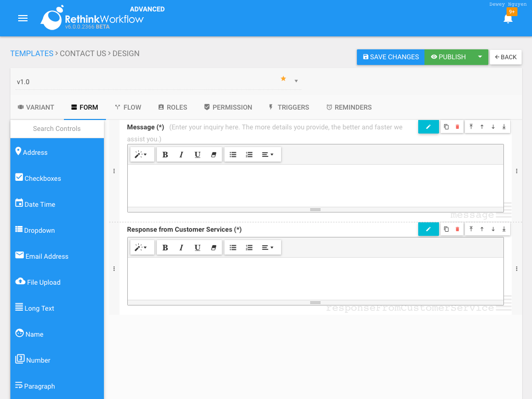Toggle bold formatting in the Message editor
The width and height of the screenshot is (532, 399).
point(165,154)
